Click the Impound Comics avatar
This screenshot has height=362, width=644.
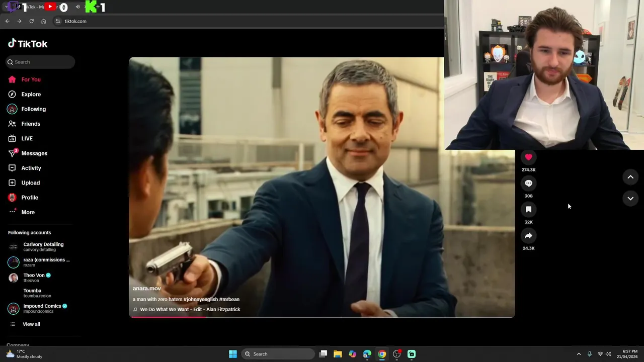[x=14, y=308]
